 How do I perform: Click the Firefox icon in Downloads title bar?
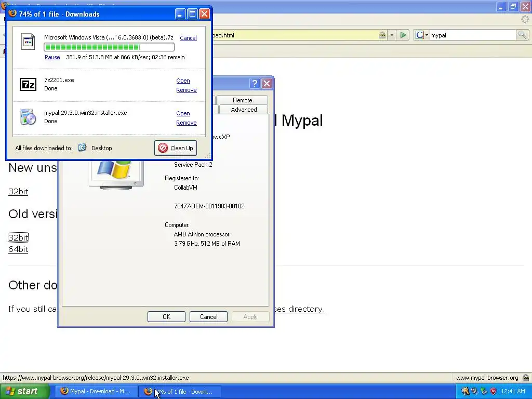tap(12, 13)
